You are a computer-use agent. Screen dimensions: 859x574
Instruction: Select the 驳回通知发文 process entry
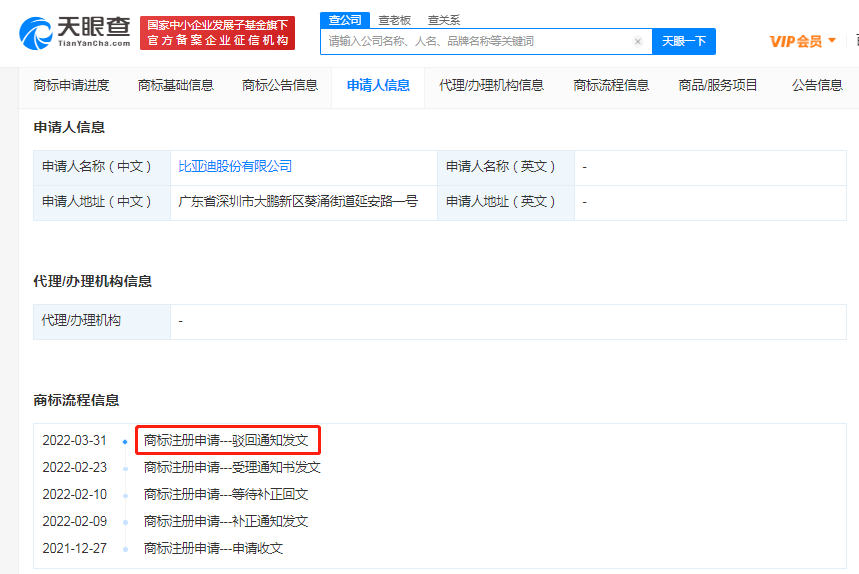[x=228, y=440]
